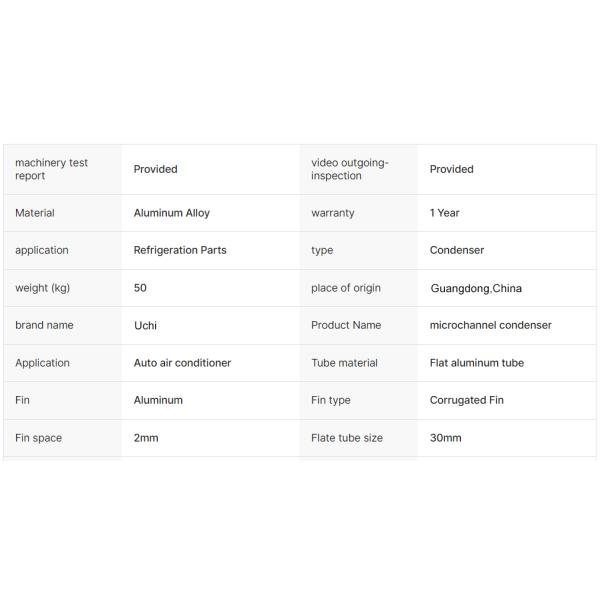This screenshot has height=600, width=600.
Task: Click the 'Refrigeration Parts' application value
Action: 180,250
